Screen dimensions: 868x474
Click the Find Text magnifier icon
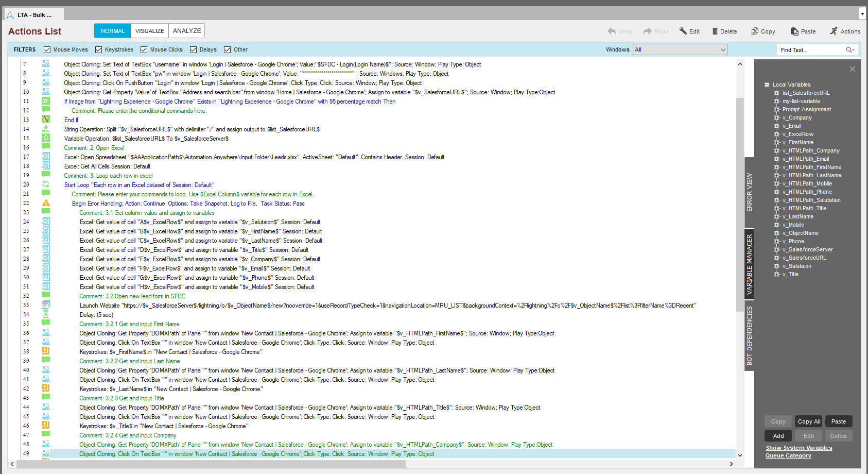click(849, 50)
